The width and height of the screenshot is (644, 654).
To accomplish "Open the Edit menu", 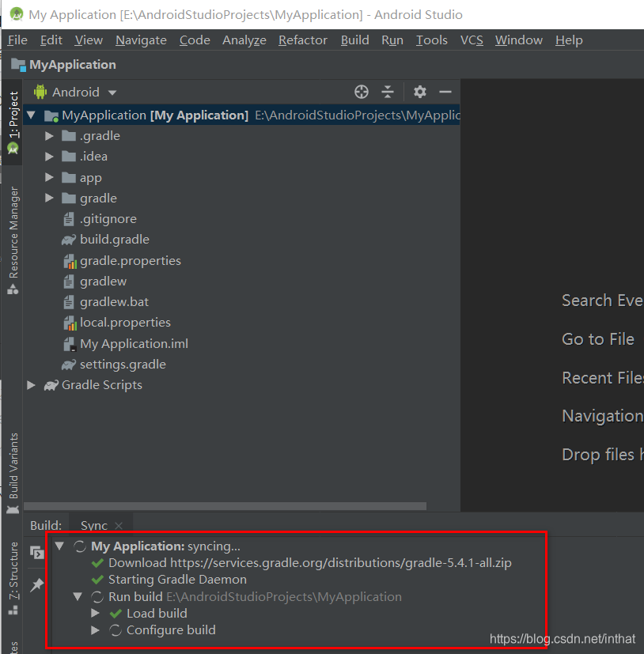I will 51,40.
